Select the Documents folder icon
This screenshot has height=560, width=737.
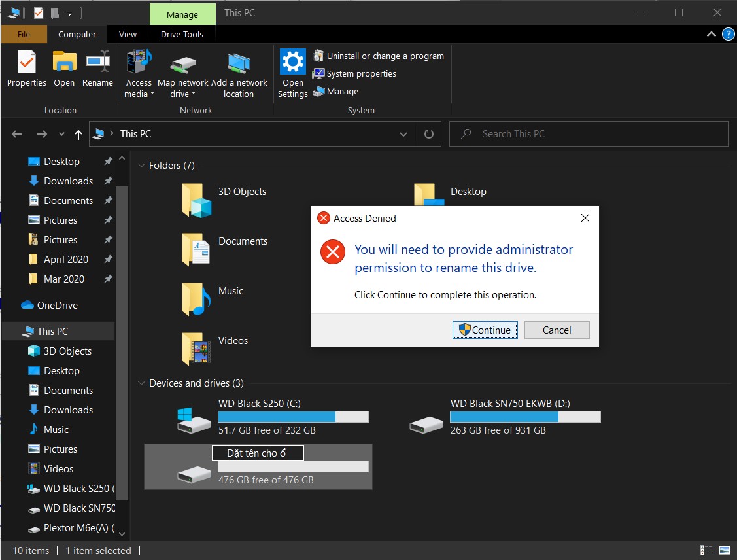coord(196,250)
